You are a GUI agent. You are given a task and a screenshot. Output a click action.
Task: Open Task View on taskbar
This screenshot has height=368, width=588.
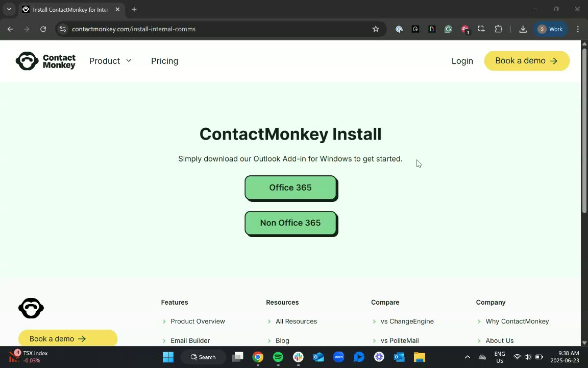(x=238, y=357)
